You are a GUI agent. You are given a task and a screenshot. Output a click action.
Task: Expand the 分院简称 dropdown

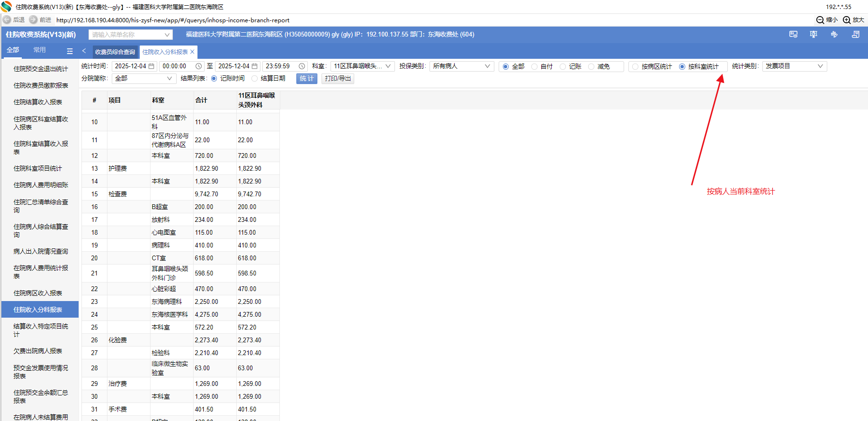coord(144,79)
